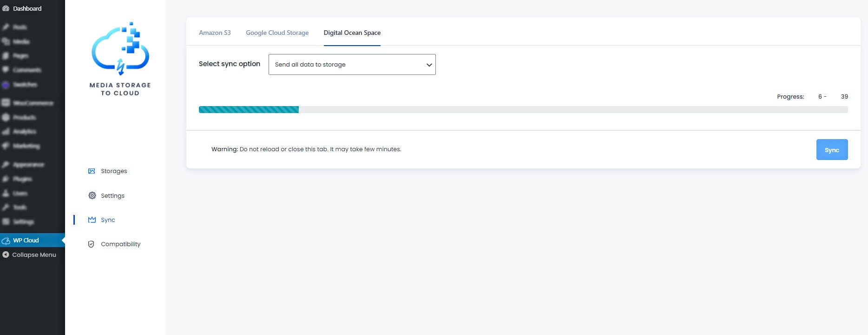Click the Dashboard gauge icon
The height and width of the screenshot is (335, 868).
click(6, 8)
